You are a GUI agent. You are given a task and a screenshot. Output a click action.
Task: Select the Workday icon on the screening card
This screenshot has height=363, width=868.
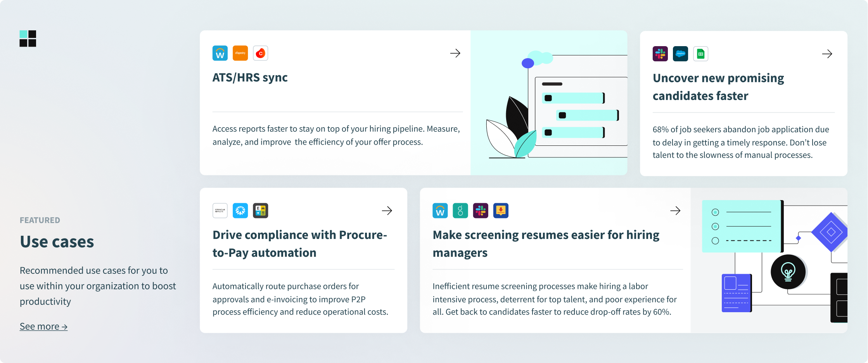coord(440,211)
